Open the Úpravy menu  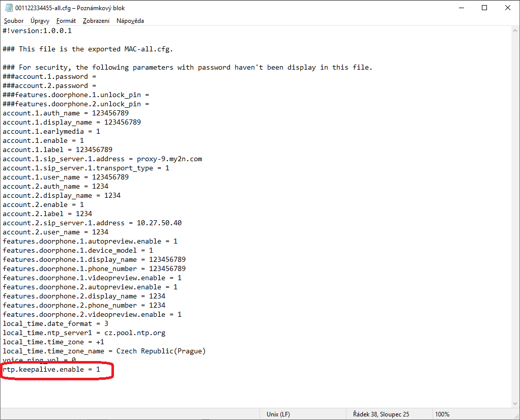coord(40,21)
